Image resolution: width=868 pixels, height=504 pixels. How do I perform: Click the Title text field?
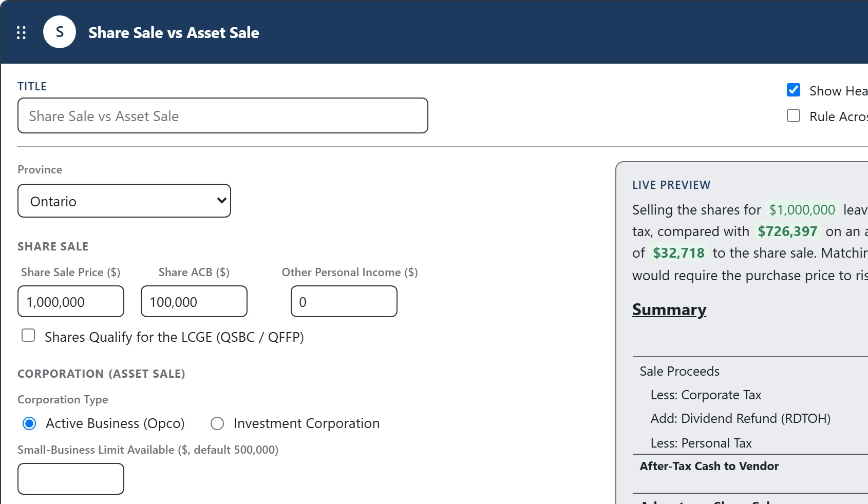(x=223, y=115)
